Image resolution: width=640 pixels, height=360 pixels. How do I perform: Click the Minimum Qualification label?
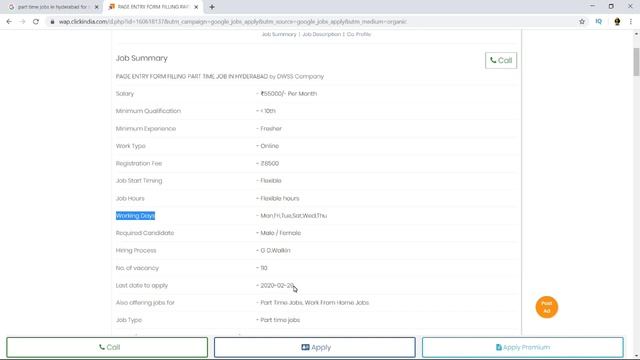(148, 111)
